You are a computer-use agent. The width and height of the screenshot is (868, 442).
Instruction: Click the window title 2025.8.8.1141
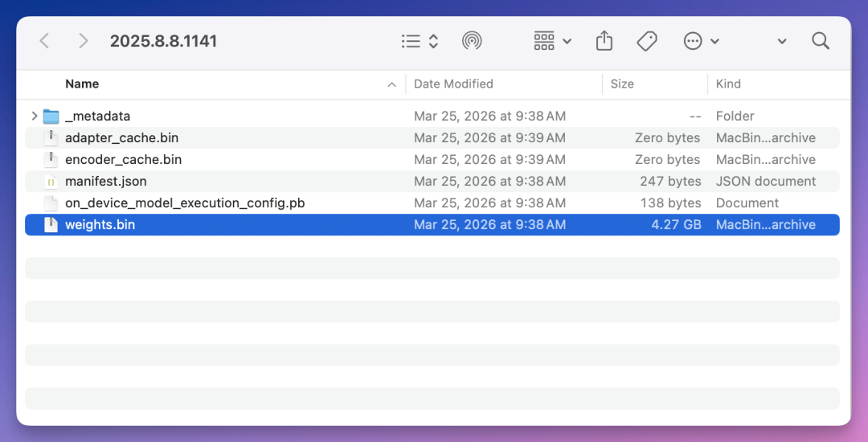pyautogui.click(x=163, y=42)
